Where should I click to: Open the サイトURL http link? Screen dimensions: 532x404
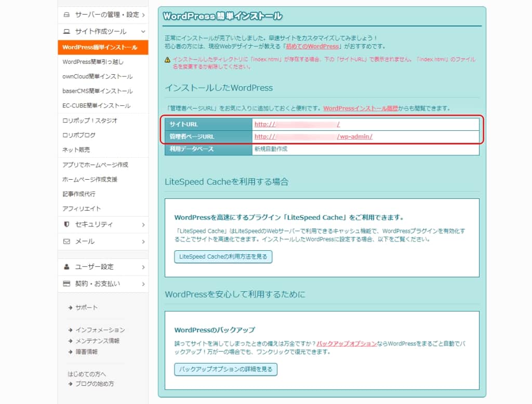pyautogui.click(x=297, y=124)
